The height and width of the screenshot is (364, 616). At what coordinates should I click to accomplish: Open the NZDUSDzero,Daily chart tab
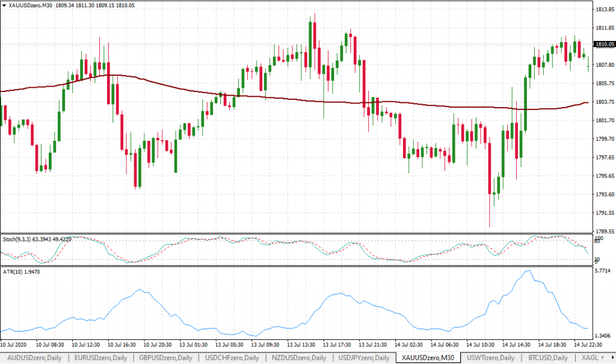298,358
